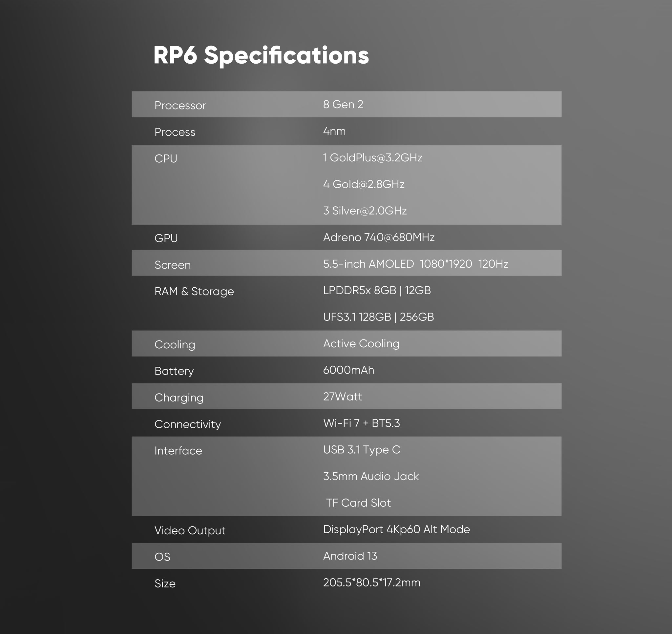The height and width of the screenshot is (634, 672).
Task: Select the Processor row label
Action: 180,105
